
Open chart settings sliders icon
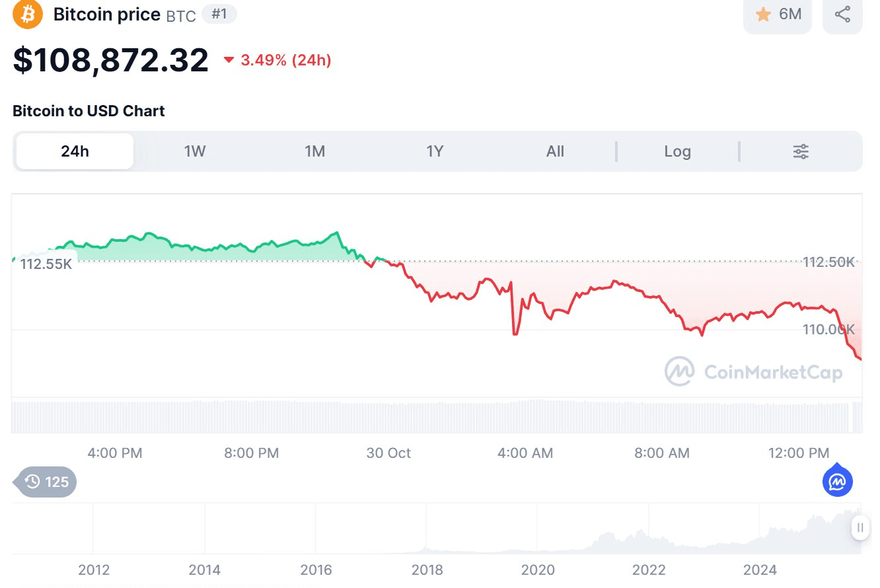coord(801,151)
